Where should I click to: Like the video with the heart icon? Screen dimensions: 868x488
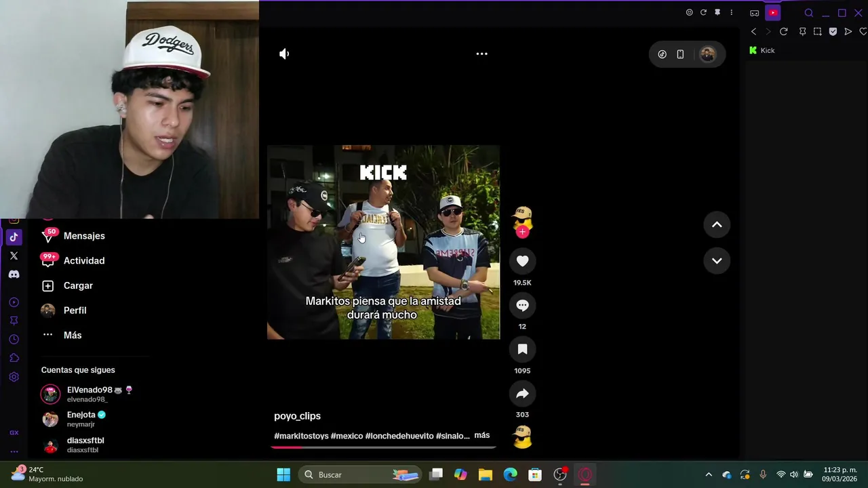(522, 261)
